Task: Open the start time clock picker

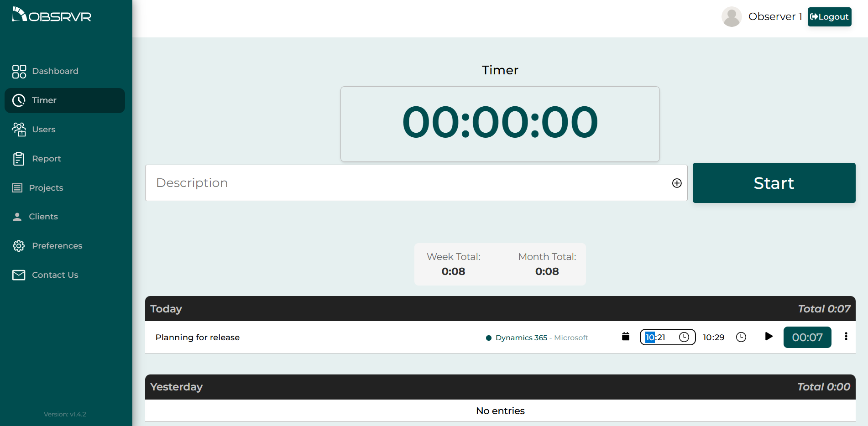Action: (684, 337)
